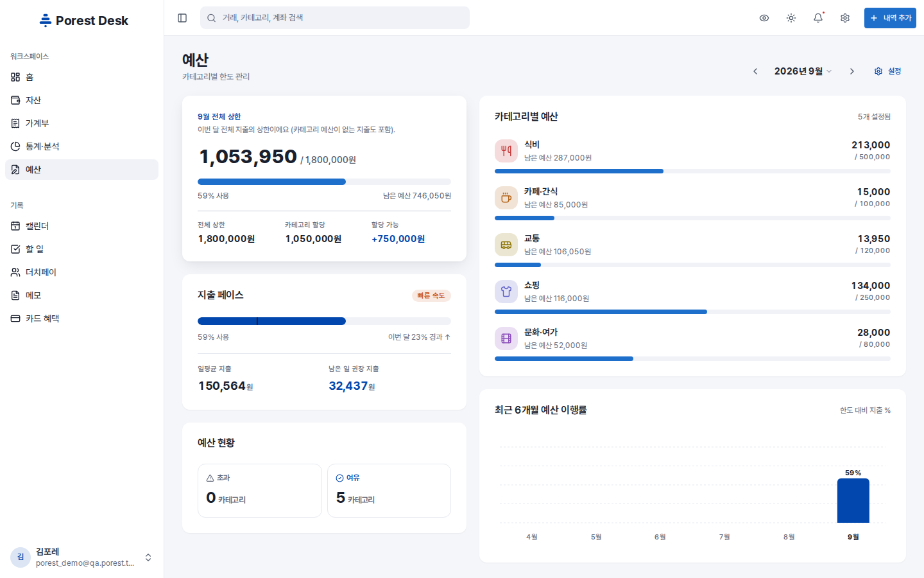The image size is (924, 578).
Task: Click the 교통 bus icon
Action: coord(506,245)
